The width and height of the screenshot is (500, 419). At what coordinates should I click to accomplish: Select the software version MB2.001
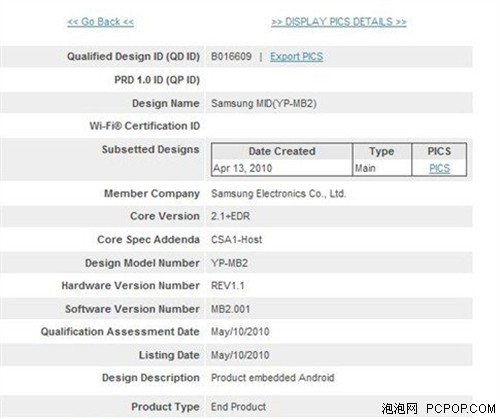(x=230, y=309)
